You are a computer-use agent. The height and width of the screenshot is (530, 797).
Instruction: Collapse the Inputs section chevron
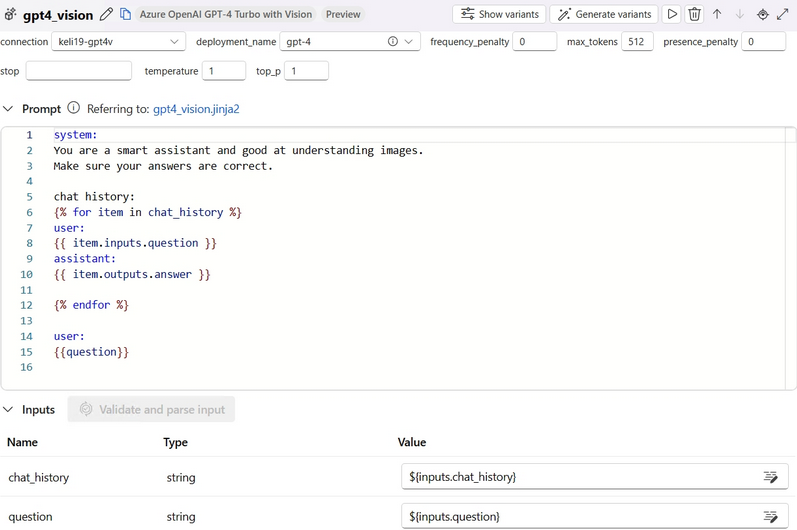(x=8, y=409)
